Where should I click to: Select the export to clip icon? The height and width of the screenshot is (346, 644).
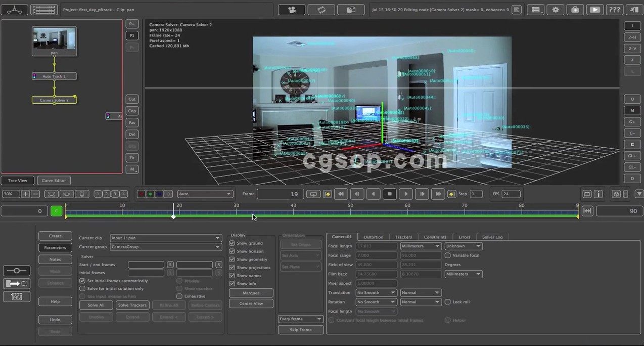point(17,284)
